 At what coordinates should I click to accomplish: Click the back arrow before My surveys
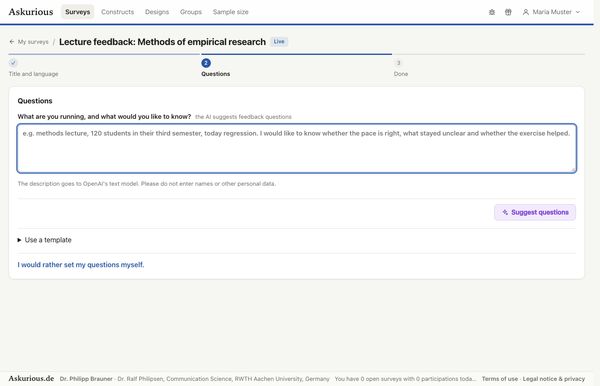(x=12, y=42)
